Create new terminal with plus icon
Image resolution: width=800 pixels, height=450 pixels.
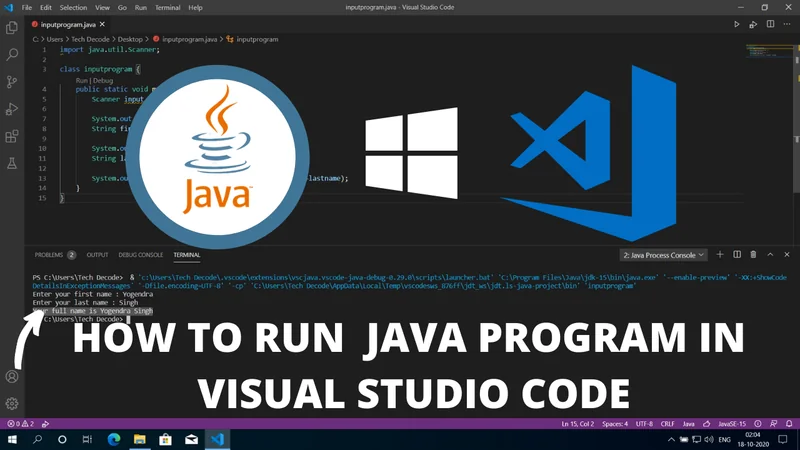720,255
